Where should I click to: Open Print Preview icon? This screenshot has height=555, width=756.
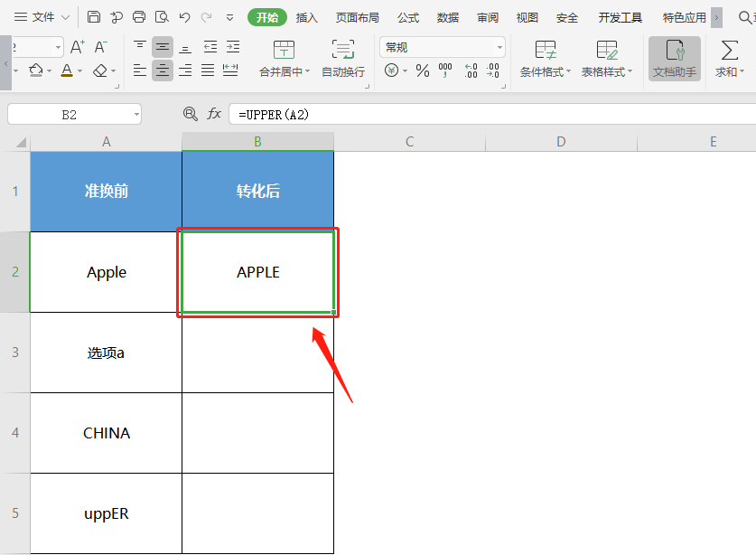tap(162, 17)
